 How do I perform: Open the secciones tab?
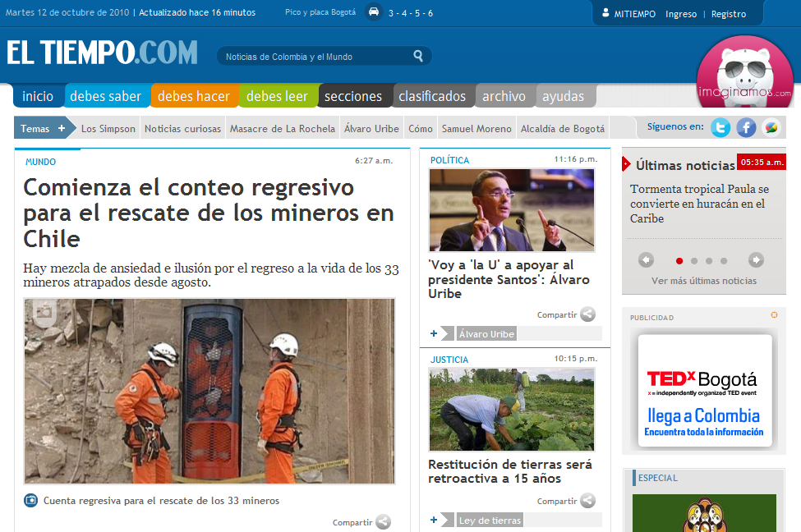[x=353, y=96]
